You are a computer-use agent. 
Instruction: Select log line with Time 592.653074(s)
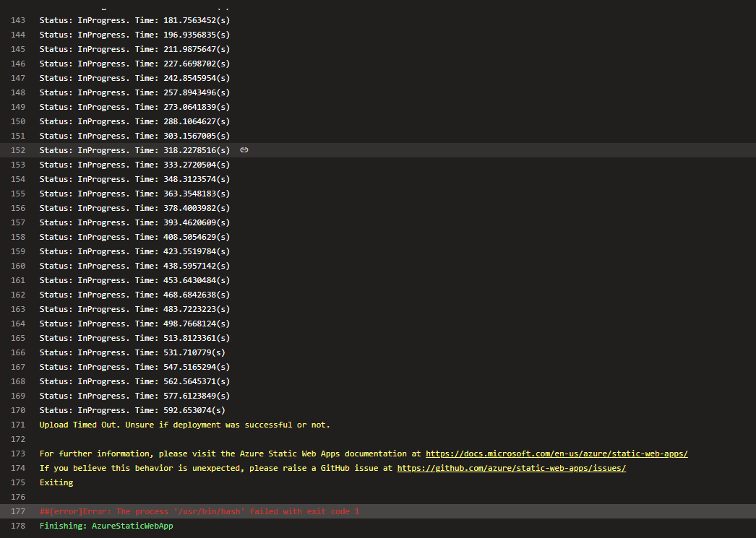[x=132, y=410]
